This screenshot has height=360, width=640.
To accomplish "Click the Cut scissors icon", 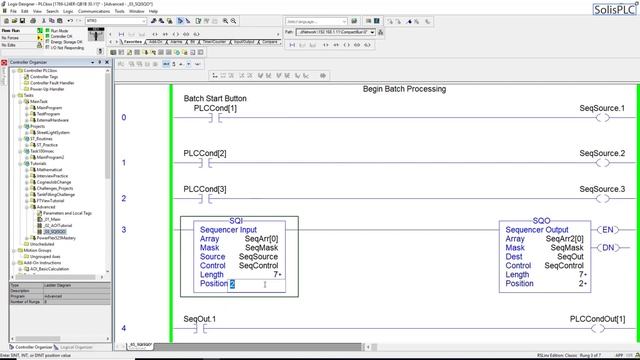I will [44, 21].
